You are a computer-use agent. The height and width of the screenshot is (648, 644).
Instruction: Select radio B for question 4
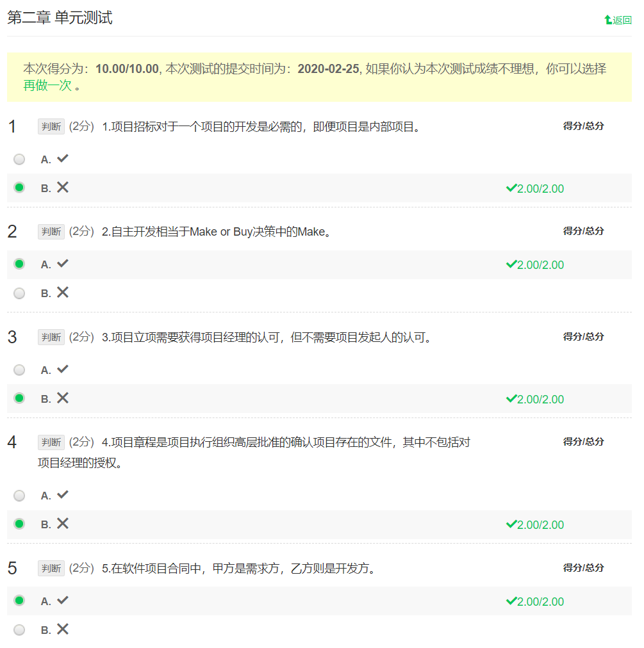(19, 524)
